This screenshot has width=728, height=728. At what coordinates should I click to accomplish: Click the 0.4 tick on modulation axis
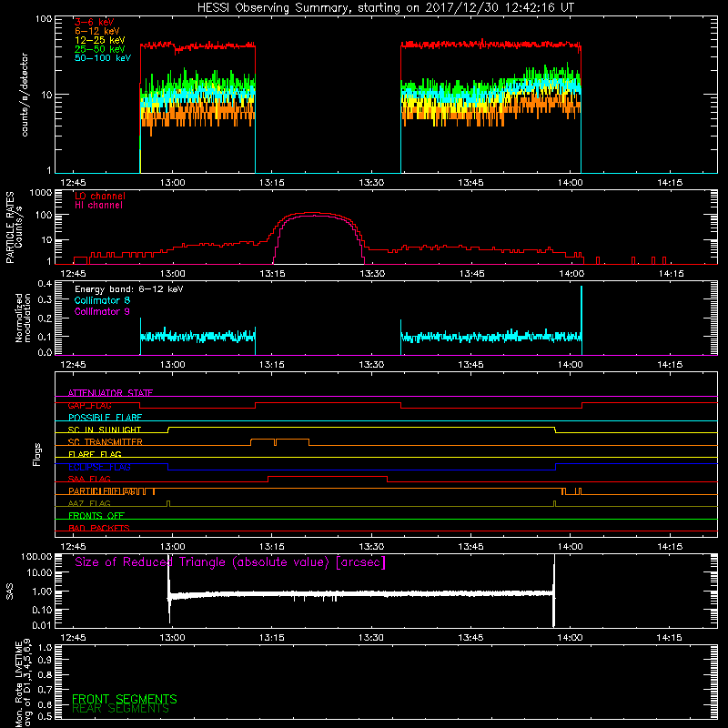(45, 284)
